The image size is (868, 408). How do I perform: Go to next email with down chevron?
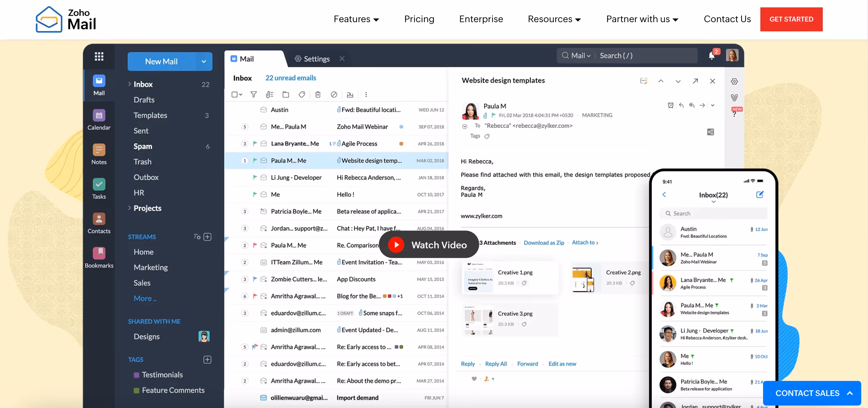tap(678, 81)
